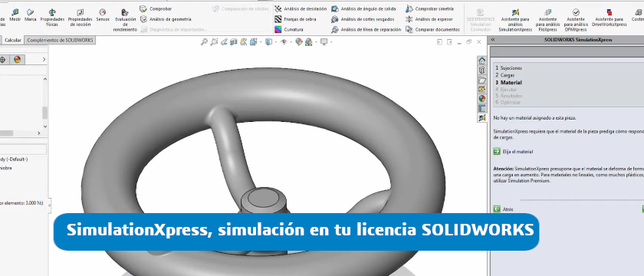
Task: Toggle Franjas de cebra display
Action: click(x=295, y=19)
